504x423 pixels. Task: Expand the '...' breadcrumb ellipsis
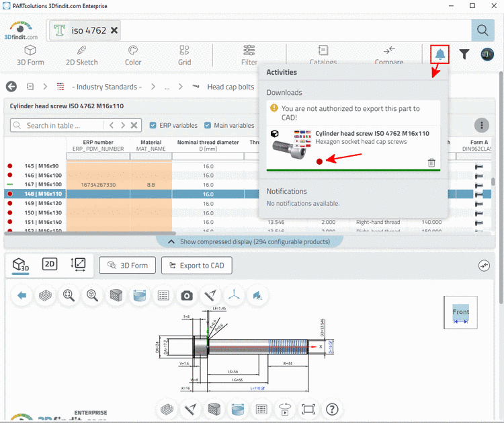(x=167, y=87)
